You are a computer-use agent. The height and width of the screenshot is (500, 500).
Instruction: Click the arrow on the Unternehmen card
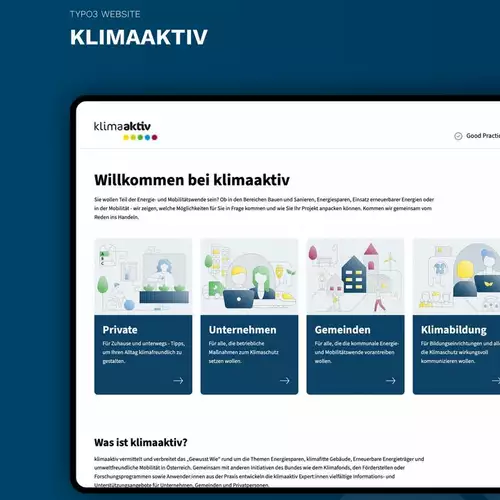285,381
